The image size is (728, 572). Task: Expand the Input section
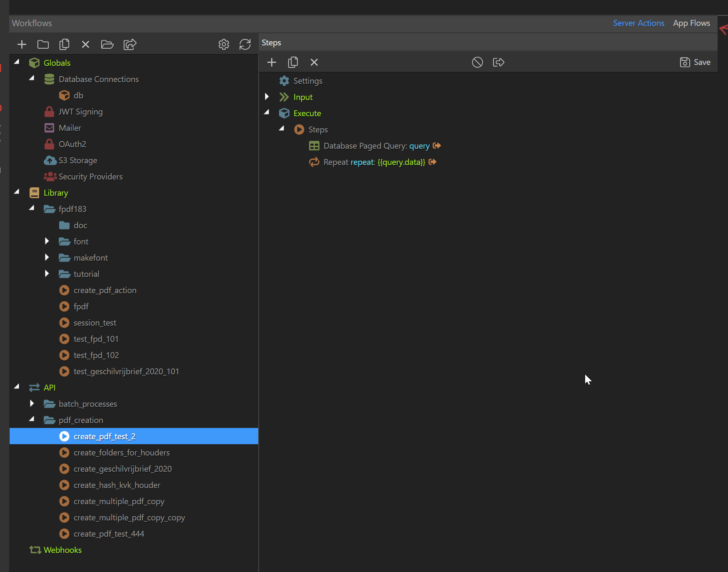(x=267, y=97)
